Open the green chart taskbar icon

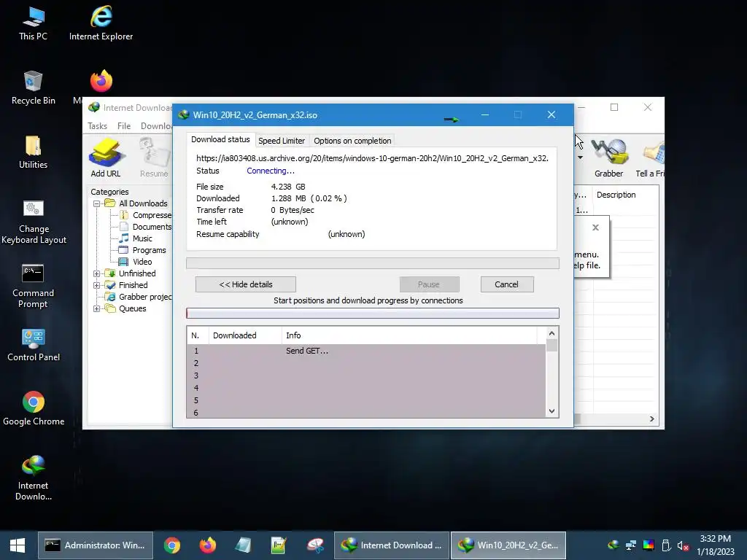[x=279, y=545]
